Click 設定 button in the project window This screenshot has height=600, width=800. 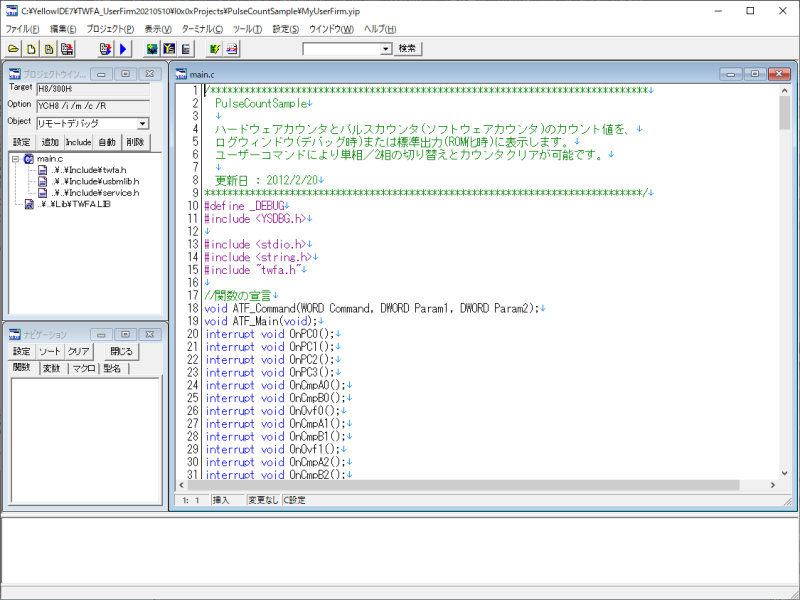point(21,142)
